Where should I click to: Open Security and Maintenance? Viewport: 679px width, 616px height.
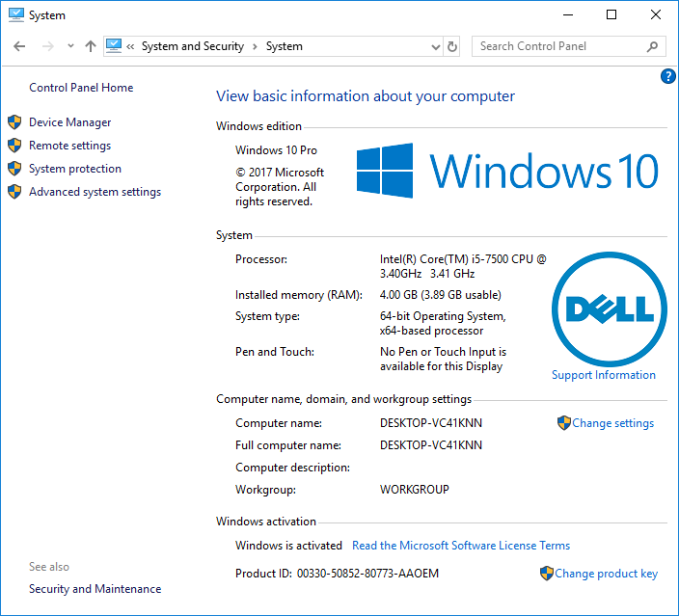[95, 589]
